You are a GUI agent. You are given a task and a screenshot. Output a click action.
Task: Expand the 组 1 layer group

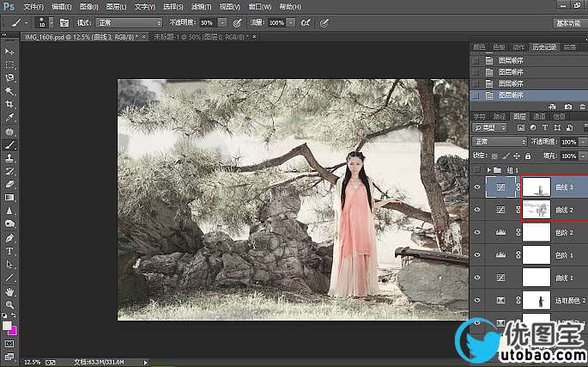pos(488,170)
